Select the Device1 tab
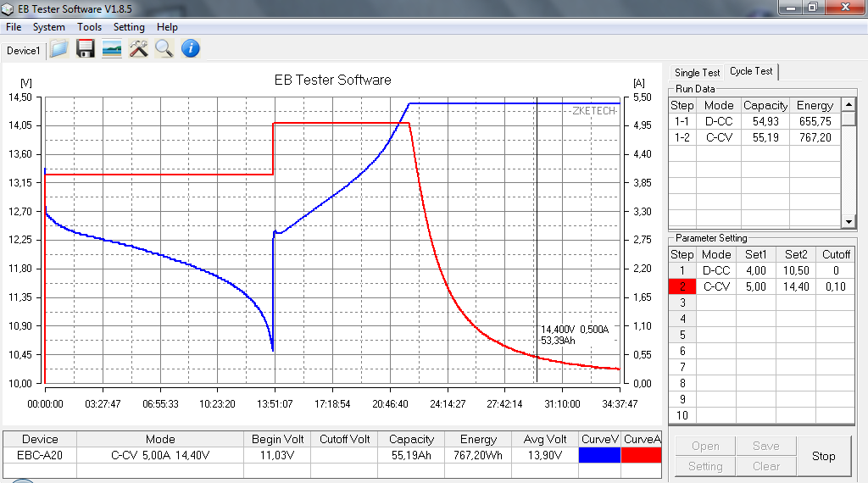868x483 pixels. pyautogui.click(x=23, y=51)
